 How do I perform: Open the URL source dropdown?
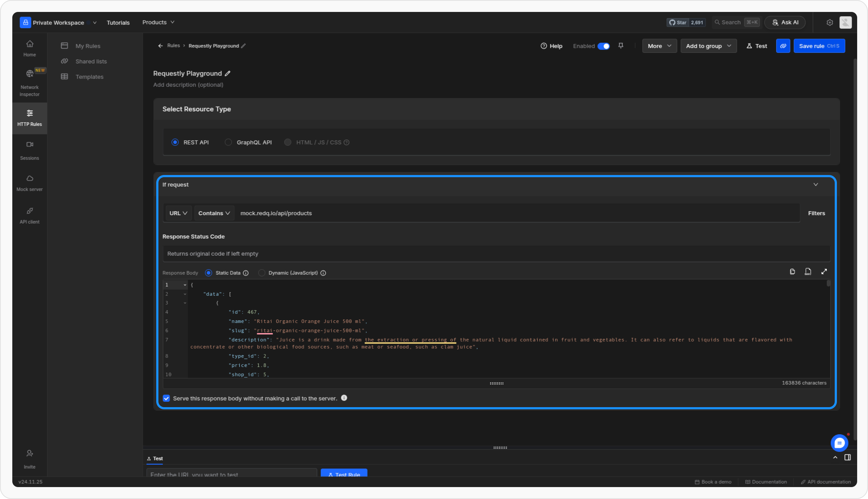[178, 213]
